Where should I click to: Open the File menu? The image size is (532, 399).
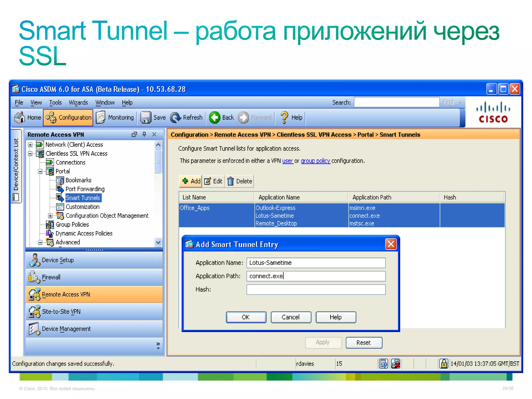click(x=19, y=103)
